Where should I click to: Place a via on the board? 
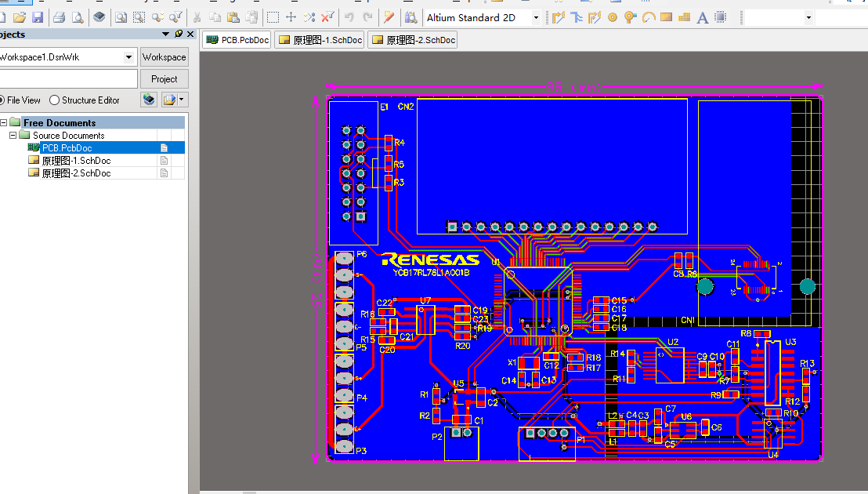tap(630, 18)
